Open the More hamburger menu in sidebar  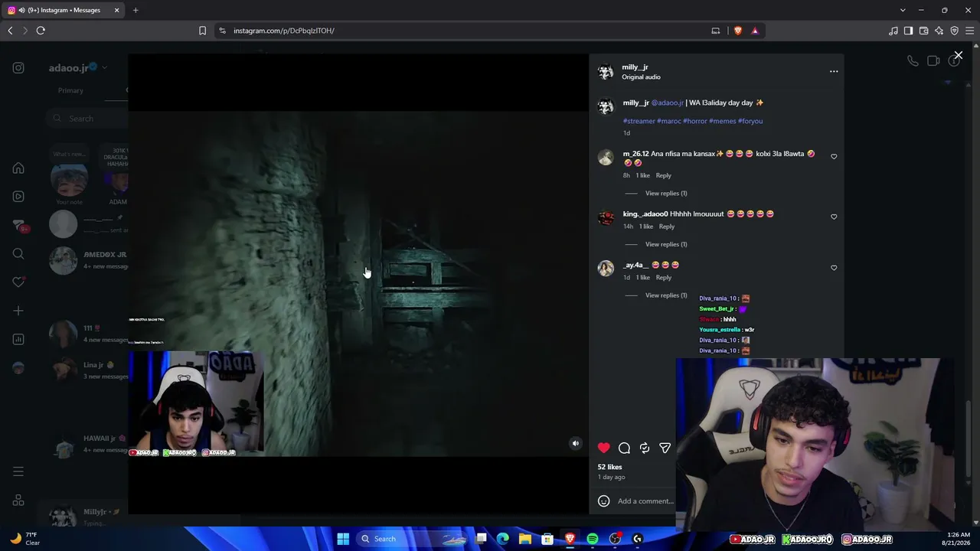point(18,471)
